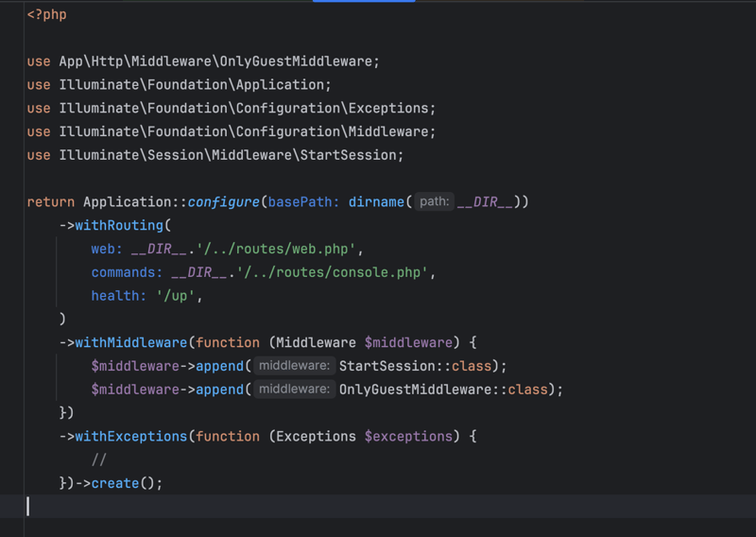Click the Configuration\Exceptions import line
756x537 pixels.
[x=231, y=108]
